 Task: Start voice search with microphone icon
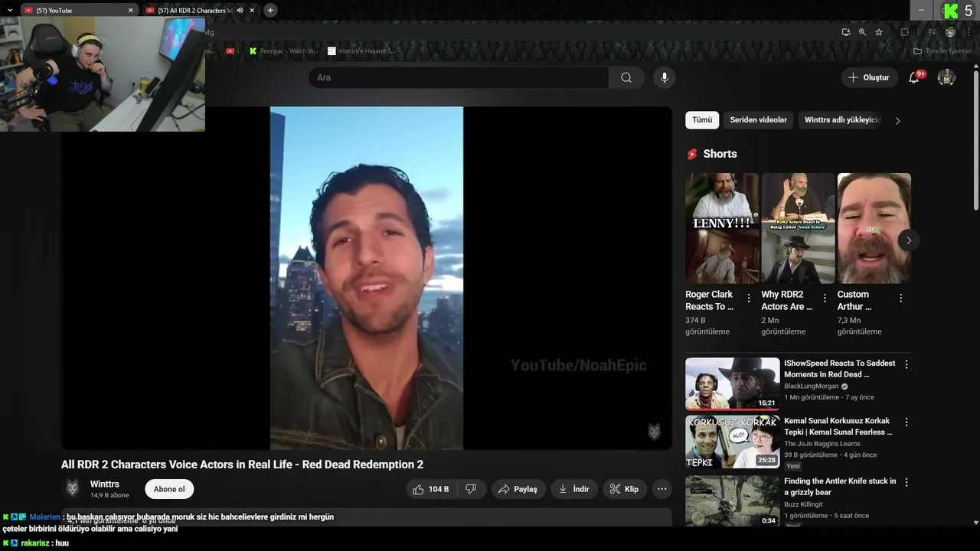[665, 77]
